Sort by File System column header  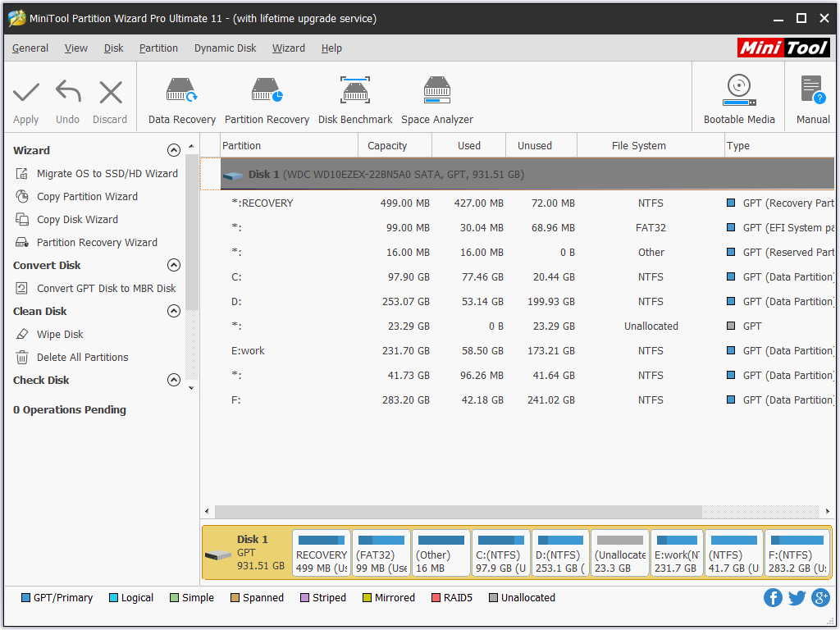coord(651,146)
